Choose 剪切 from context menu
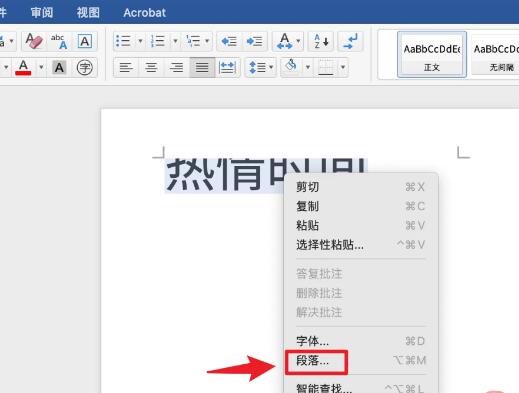The width and height of the screenshot is (519, 393). pyautogui.click(x=361, y=187)
